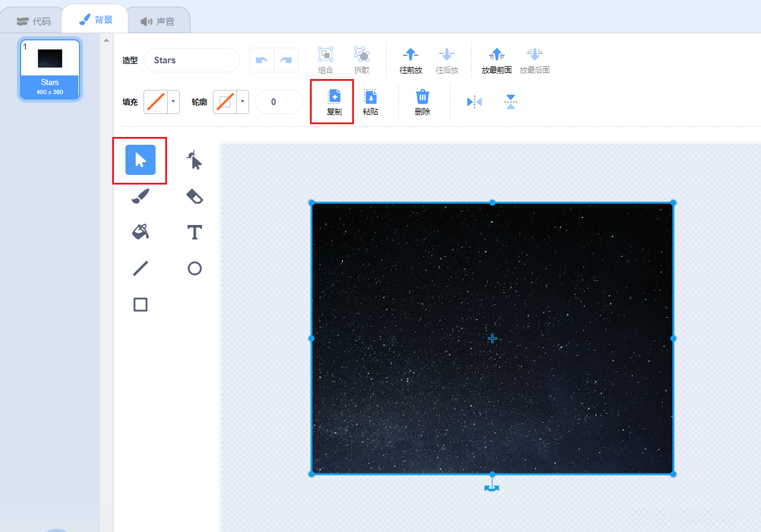
Task: Select the Text tool
Action: pos(194,232)
